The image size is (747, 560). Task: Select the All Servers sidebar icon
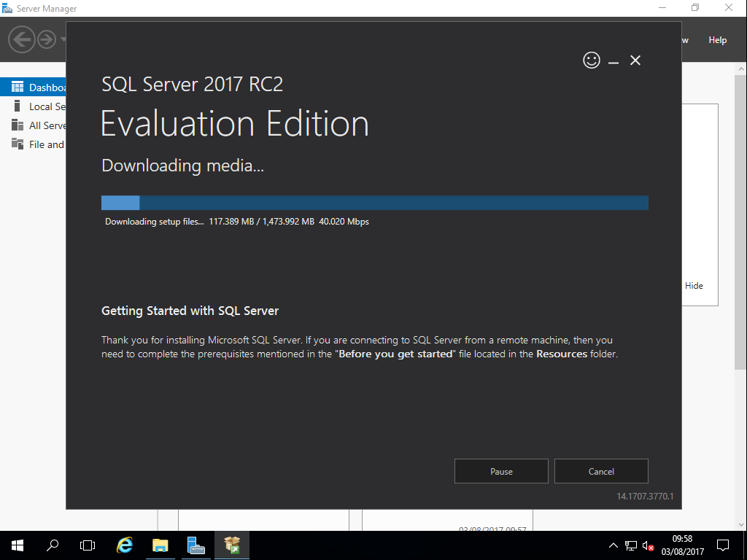[18, 125]
